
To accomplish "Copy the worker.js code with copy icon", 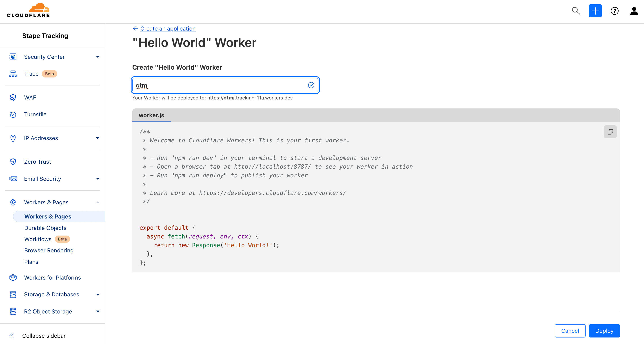I will click(x=610, y=132).
